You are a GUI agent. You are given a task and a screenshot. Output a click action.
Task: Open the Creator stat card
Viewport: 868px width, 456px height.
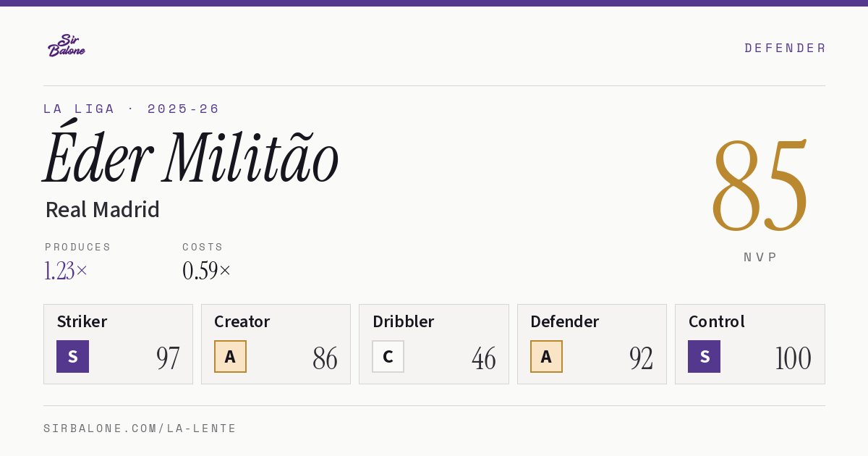pos(276,344)
